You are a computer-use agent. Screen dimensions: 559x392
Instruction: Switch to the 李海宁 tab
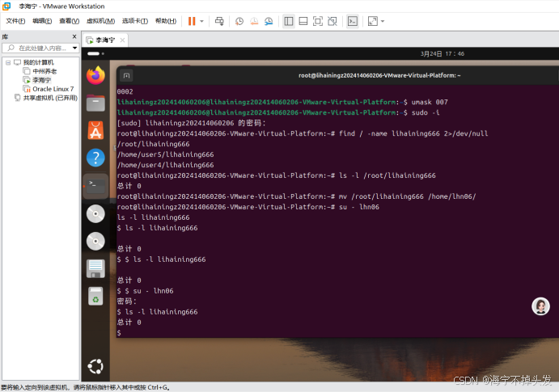[x=105, y=40]
